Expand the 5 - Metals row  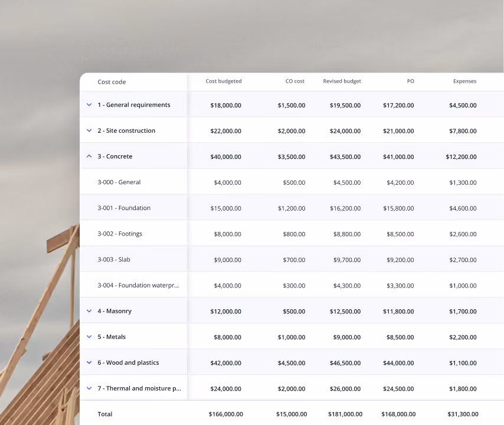[x=89, y=336]
